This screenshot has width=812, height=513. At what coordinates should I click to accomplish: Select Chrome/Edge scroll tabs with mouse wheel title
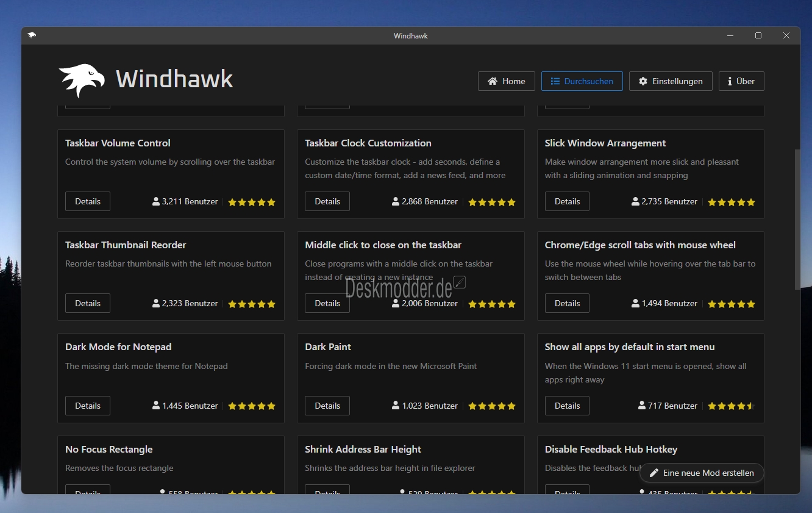click(x=640, y=245)
